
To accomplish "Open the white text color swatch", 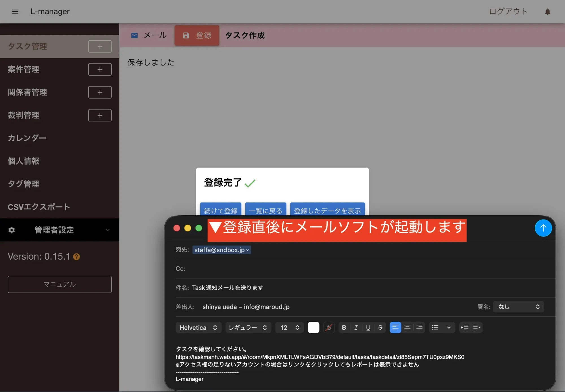I will [x=313, y=327].
